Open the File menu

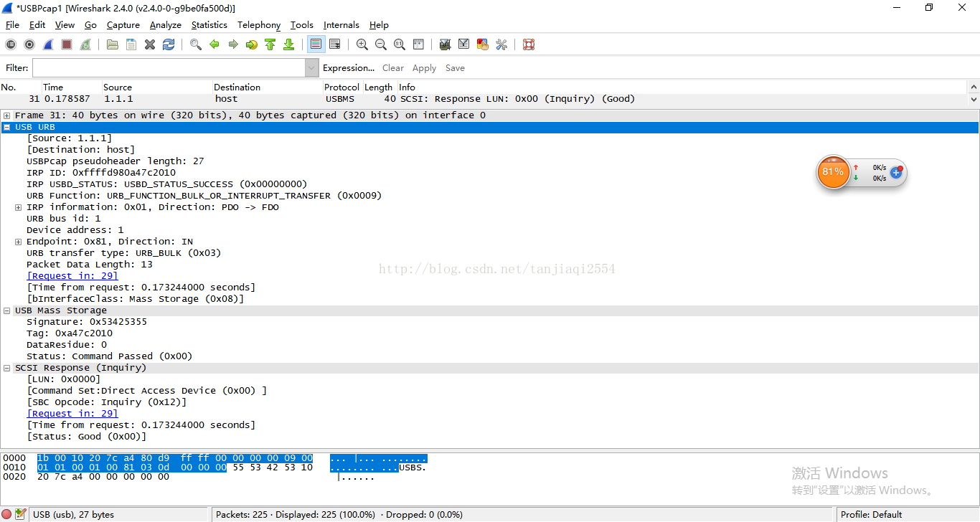point(12,24)
